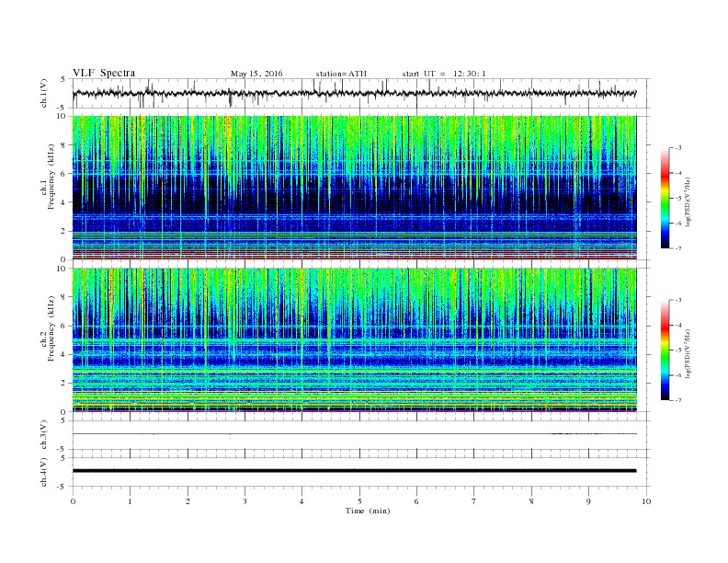Click the time axis tick label "3"

pos(245,501)
